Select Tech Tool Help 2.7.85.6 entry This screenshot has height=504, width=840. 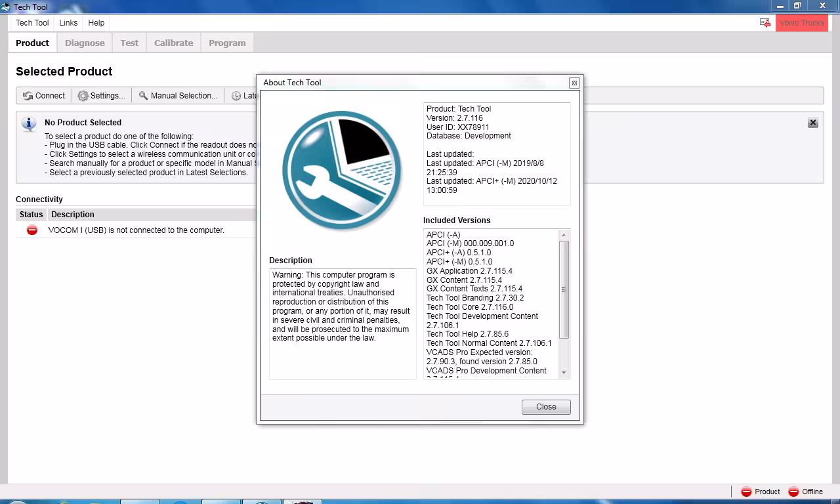point(467,334)
